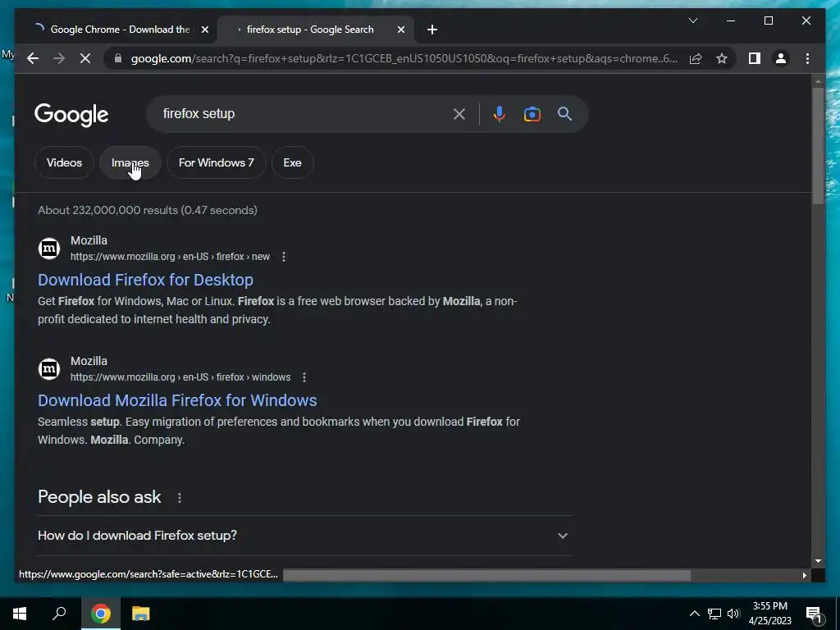Go back to previous page in Chrome
840x630 pixels.
click(33, 58)
